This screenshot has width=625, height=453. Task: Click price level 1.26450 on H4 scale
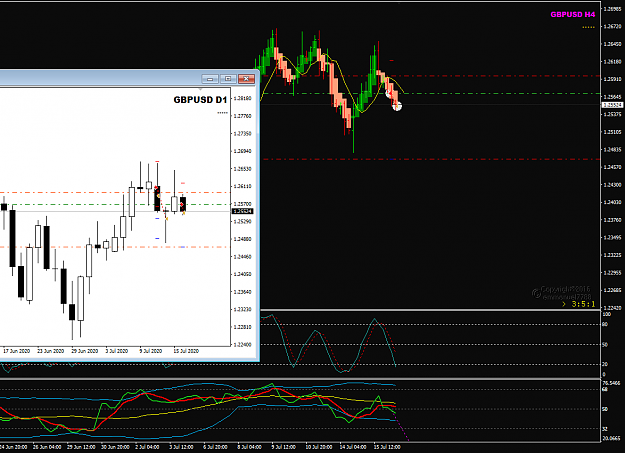(x=613, y=44)
